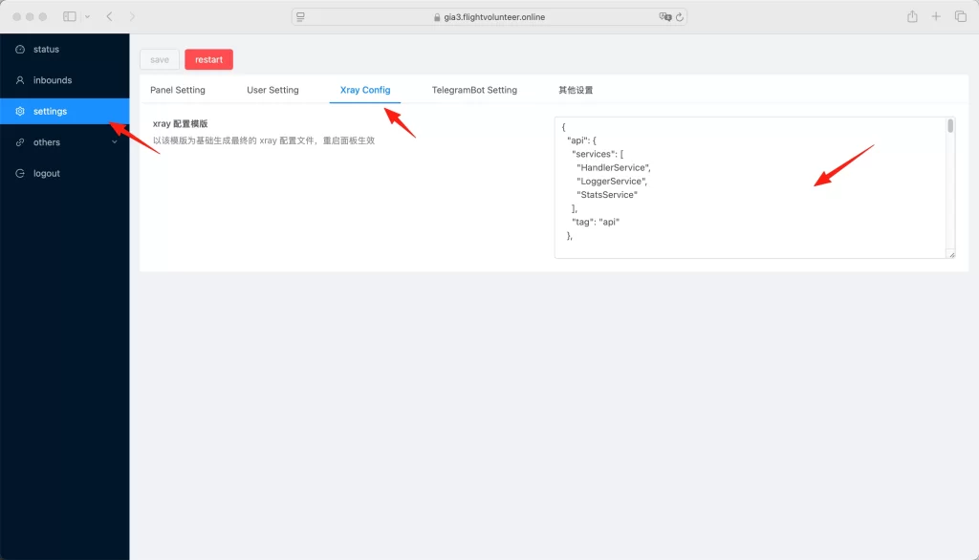The width and height of the screenshot is (979, 560).
Task: Open Safari tab group dropdown arrow
Action: coord(87,17)
